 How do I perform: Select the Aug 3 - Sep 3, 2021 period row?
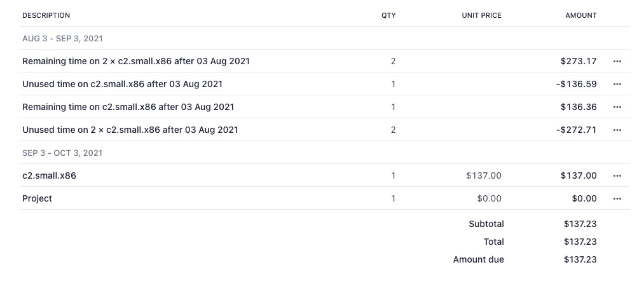point(62,39)
